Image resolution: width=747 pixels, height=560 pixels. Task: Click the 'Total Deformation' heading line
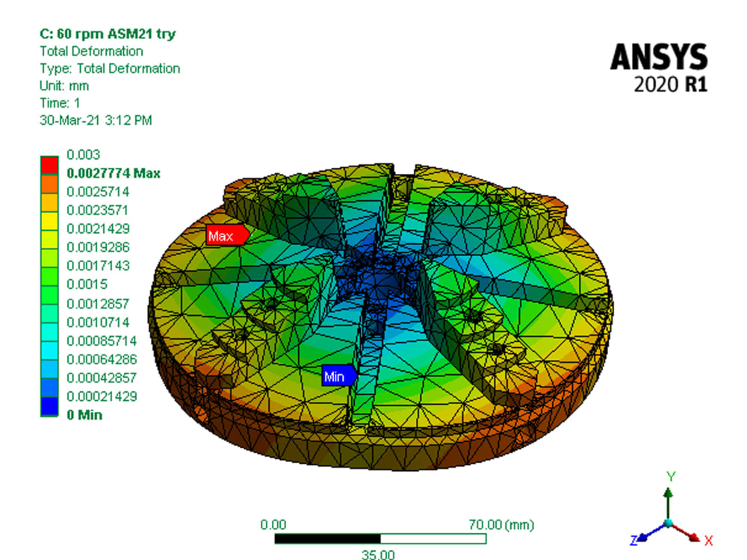[91, 51]
